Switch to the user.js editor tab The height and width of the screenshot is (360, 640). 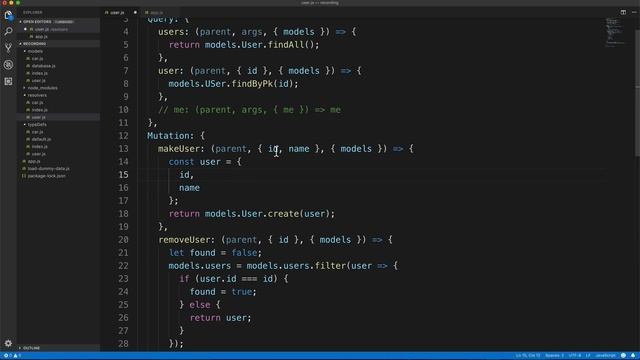(117, 13)
